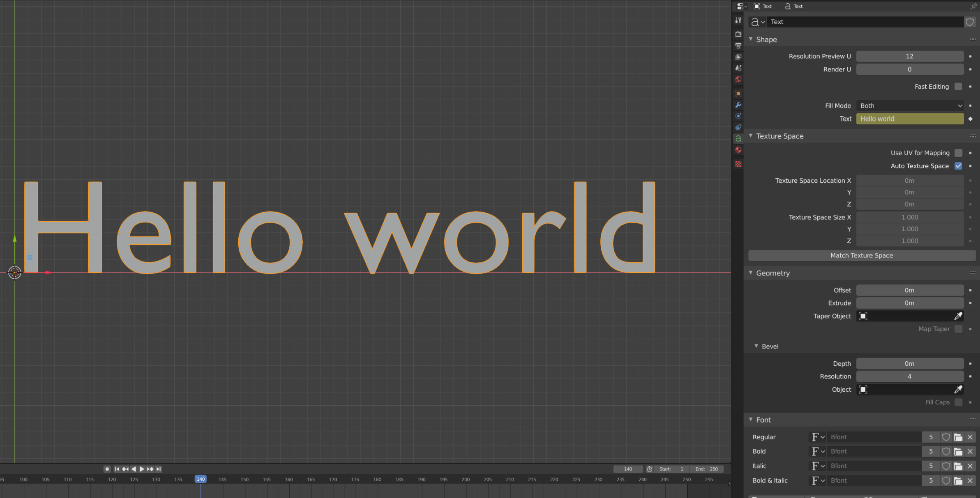Click the Bevel Resolution slider showing 4
Viewport: 980px width, 498px height.
coord(910,376)
